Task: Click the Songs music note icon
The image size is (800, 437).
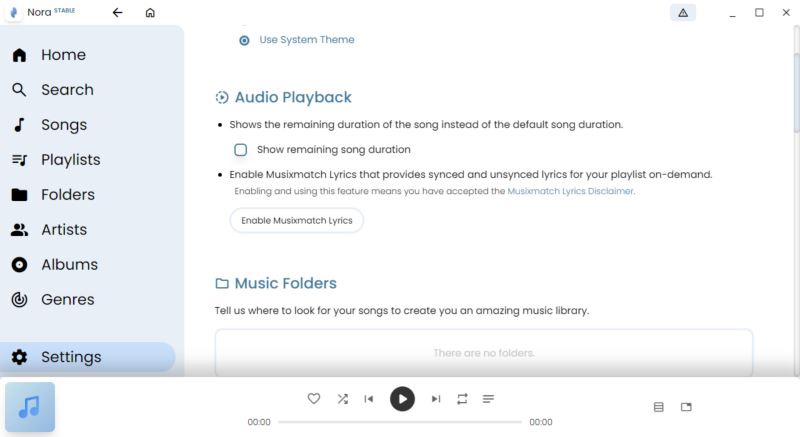Action: coord(19,125)
